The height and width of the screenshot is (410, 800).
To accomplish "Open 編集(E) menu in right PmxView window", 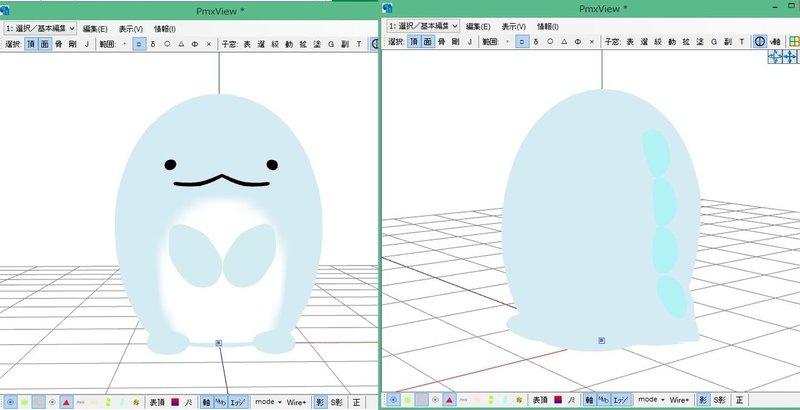I will click(478, 27).
